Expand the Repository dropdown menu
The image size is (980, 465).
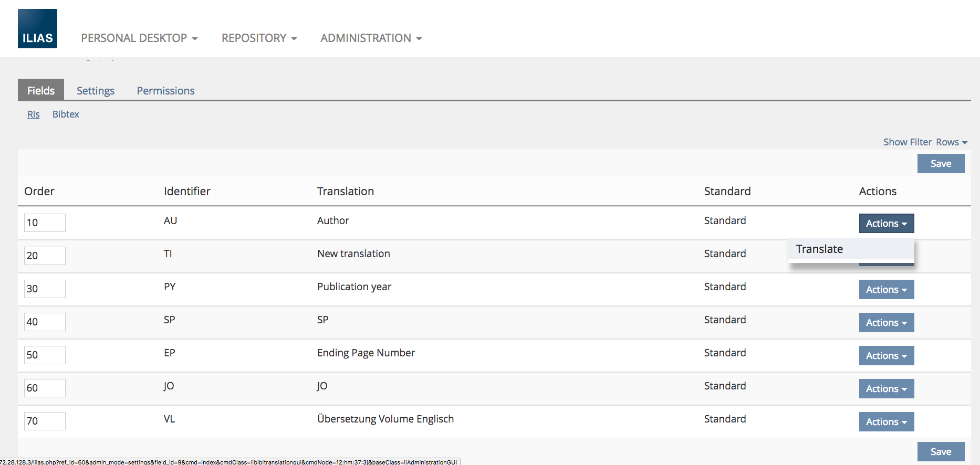(x=259, y=38)
